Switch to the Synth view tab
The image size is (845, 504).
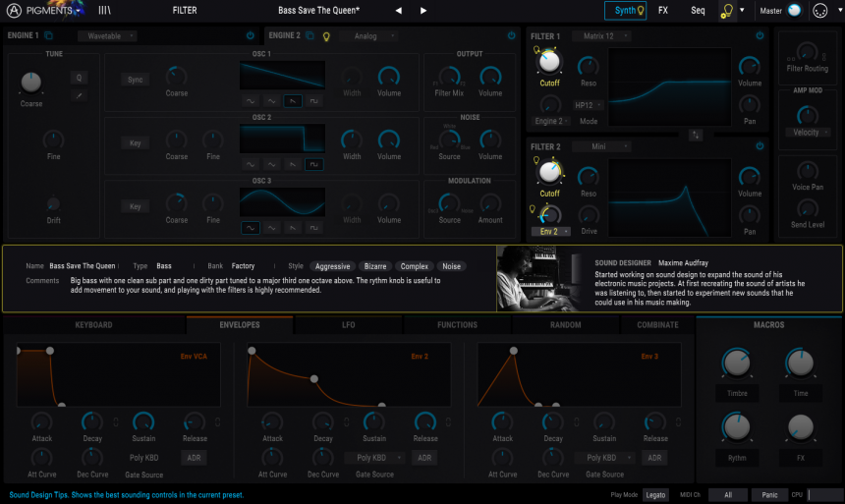tap(626, 10)
